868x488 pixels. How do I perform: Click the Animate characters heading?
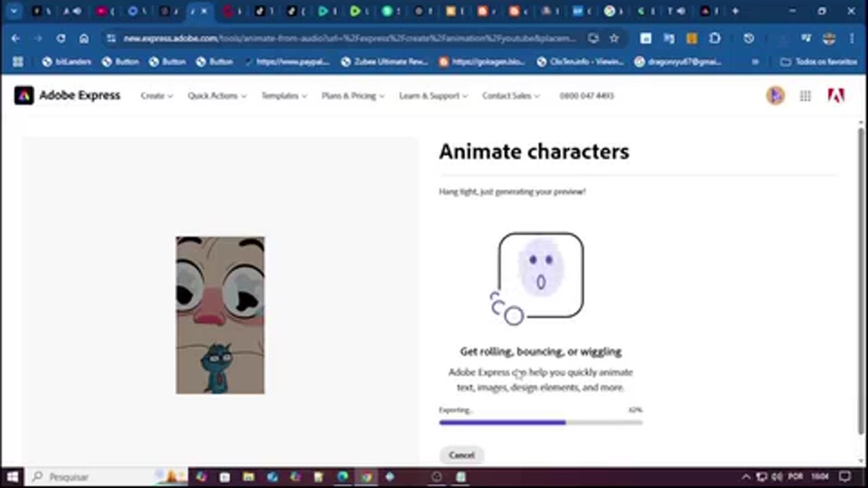(534, 151)
